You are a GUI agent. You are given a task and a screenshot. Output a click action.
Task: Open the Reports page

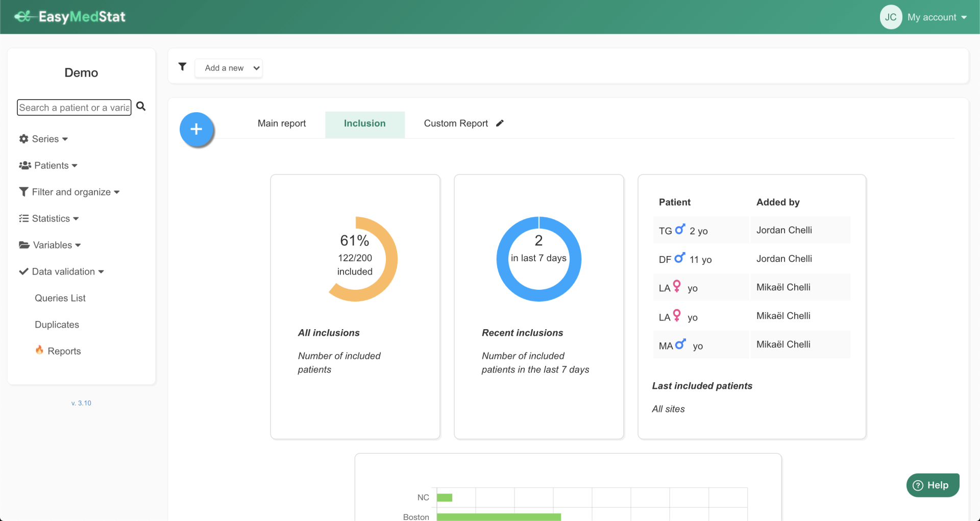click(64, 351)
